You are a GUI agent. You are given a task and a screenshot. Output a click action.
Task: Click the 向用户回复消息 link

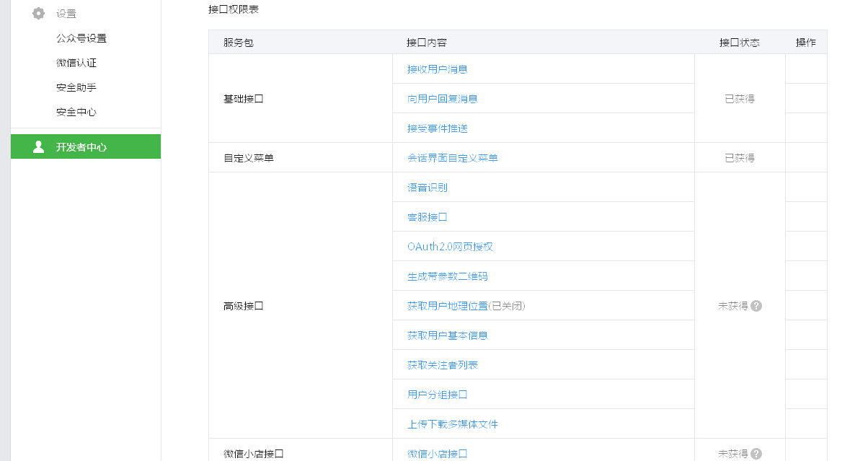442,99
